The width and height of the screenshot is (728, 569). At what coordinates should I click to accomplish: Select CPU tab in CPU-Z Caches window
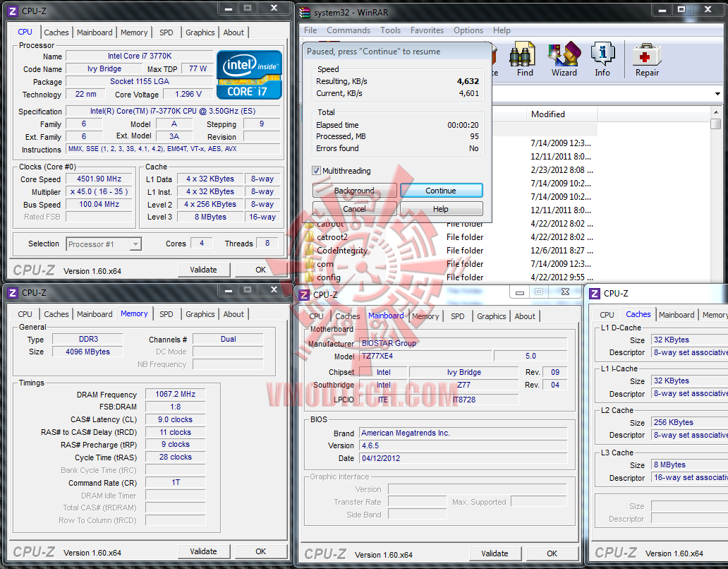pos(607,315)
